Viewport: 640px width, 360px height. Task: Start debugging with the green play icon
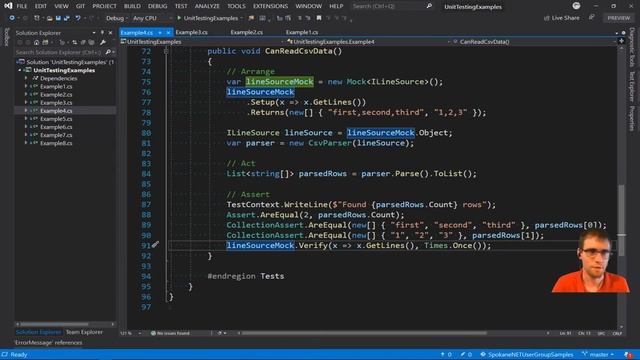(179, 18)
